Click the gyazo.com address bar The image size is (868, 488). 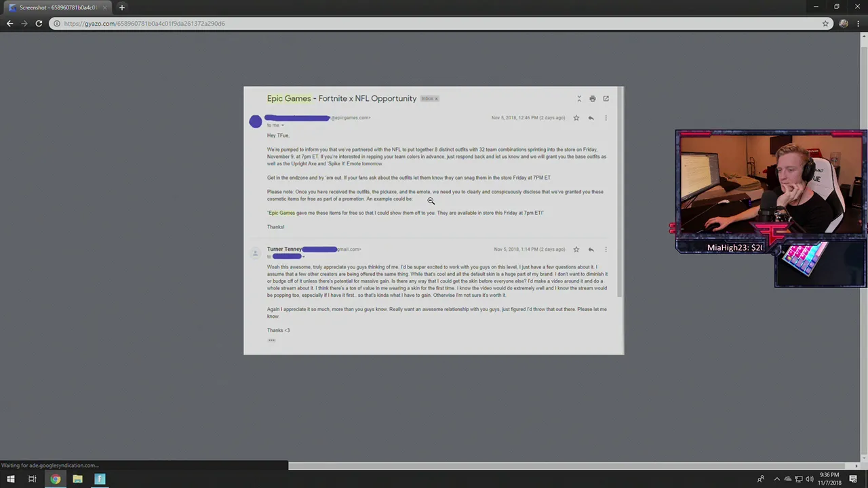[441, 24]
